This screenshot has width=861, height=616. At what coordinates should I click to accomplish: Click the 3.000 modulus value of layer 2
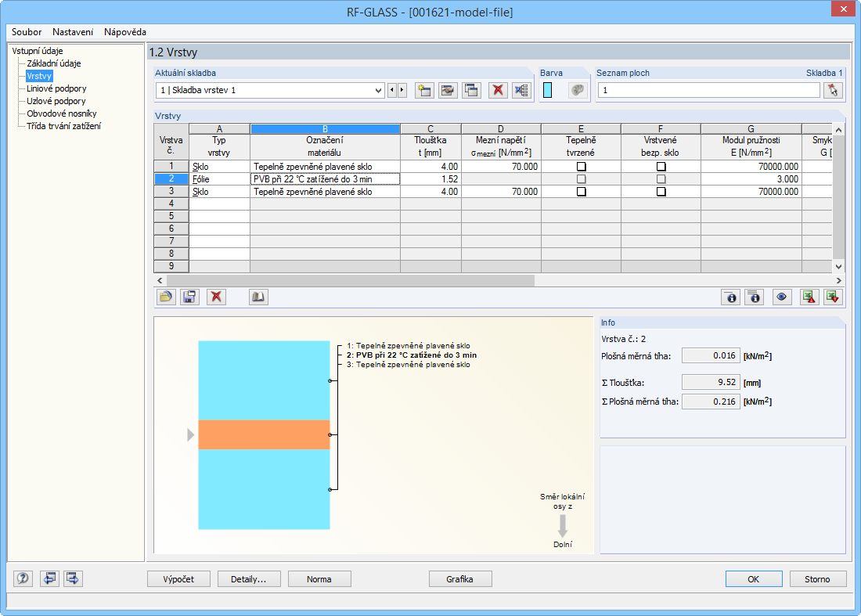[751, 179]
